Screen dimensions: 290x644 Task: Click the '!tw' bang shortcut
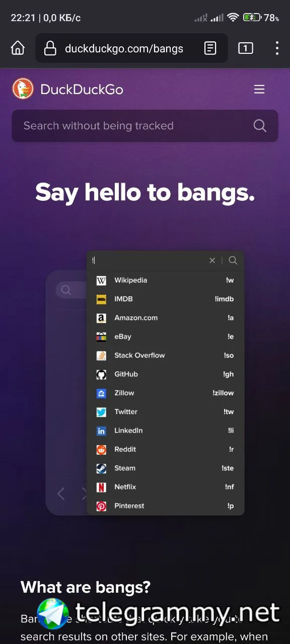pos(229,412)
